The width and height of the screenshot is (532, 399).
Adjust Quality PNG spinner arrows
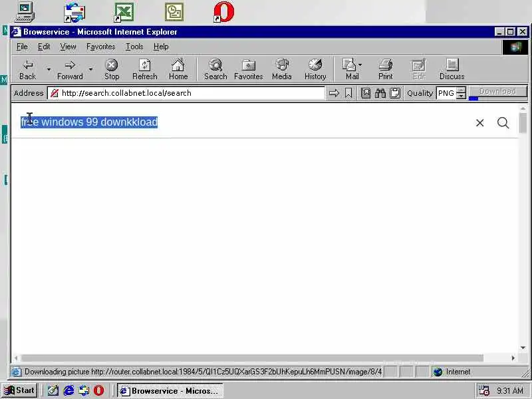461,93
